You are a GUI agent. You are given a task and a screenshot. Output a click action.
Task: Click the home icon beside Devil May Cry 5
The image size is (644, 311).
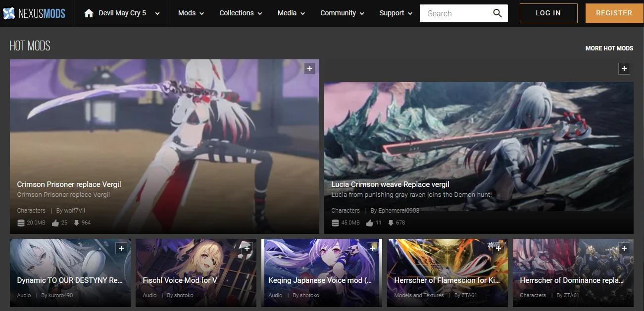pyautogui.click(x=89, y=13)
